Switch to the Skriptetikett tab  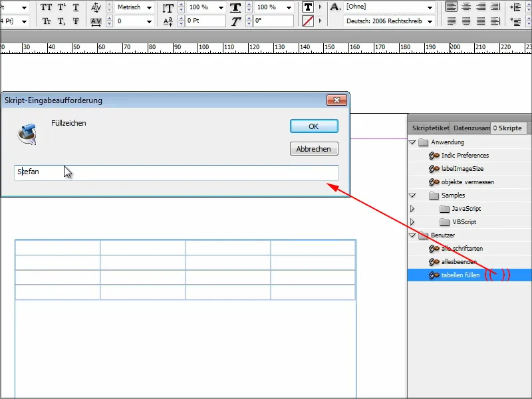point(430,128)
